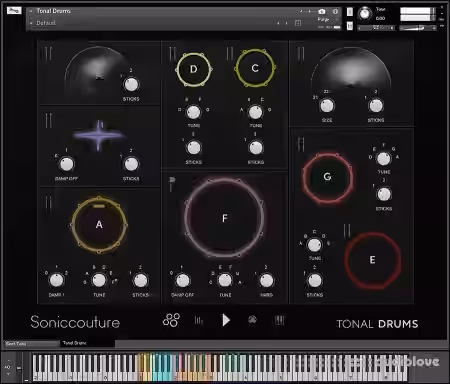The image size is (450, 384).
Task: Click the A drum DAMP knob
Action: coord(56,280)
